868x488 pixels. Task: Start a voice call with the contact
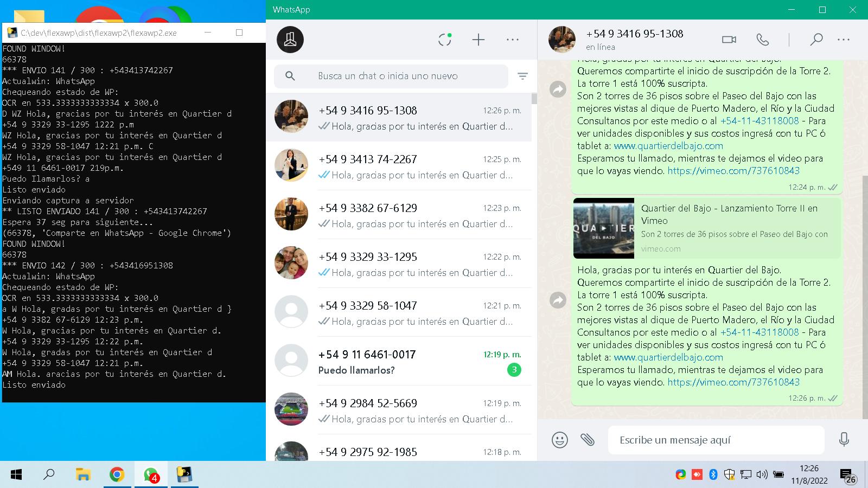point(763,40)
